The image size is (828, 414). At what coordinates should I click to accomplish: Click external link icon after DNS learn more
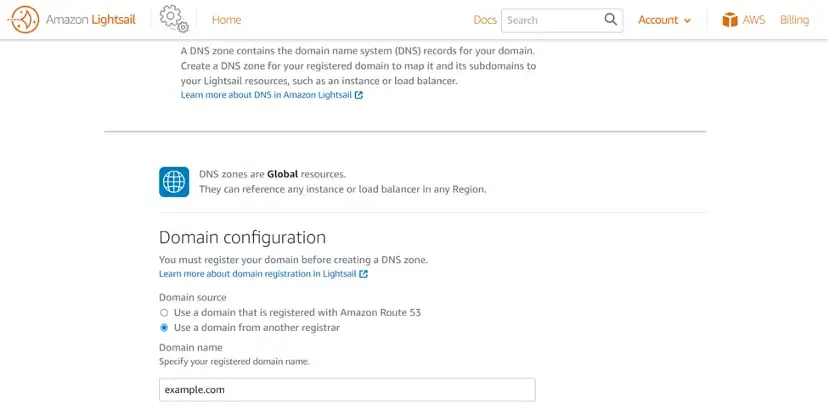click(359, 96)
